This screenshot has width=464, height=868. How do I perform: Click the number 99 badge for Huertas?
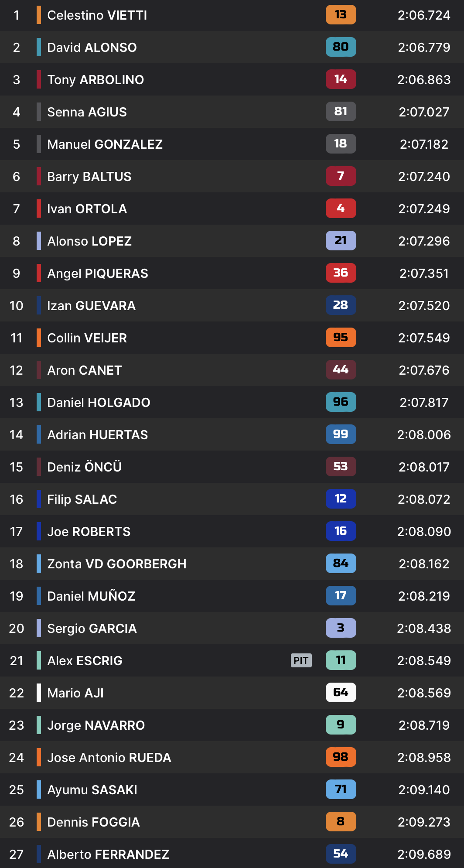tap(341, 434)
